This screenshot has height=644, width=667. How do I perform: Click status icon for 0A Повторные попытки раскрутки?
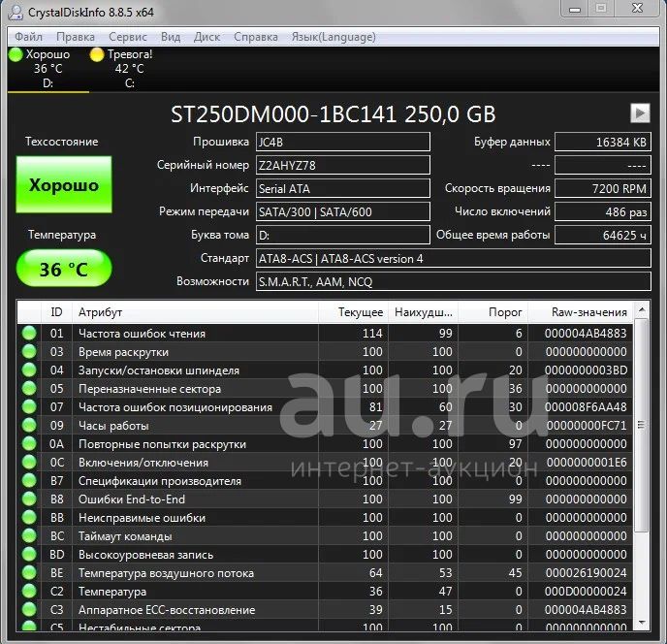point(29,443)
